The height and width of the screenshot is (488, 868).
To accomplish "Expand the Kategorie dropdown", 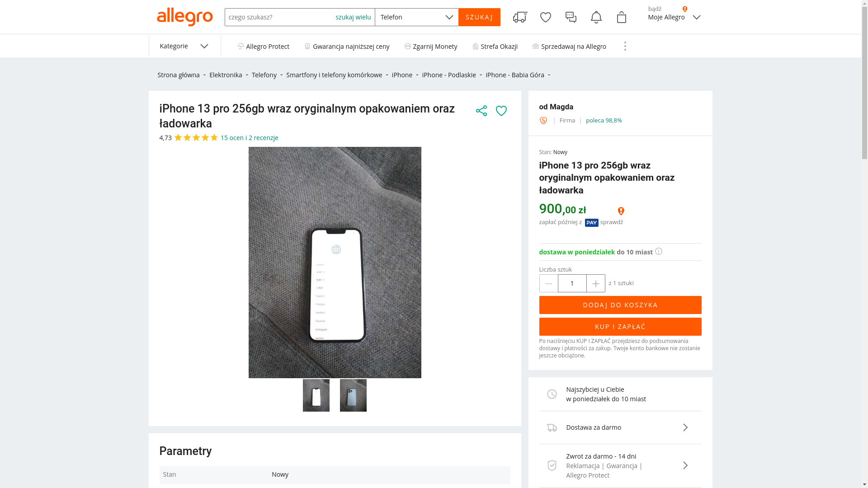I will click(184, 46).
